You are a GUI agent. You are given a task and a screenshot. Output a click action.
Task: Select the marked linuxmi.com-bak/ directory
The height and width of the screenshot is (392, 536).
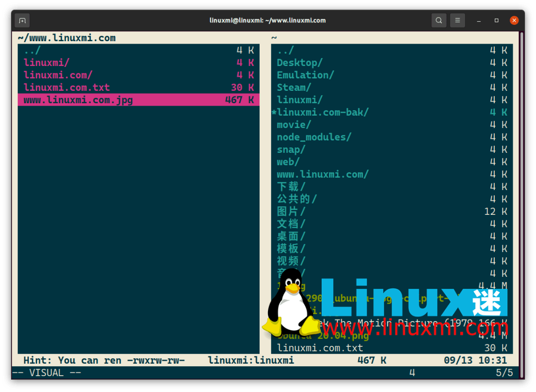[x=392, y=112]
